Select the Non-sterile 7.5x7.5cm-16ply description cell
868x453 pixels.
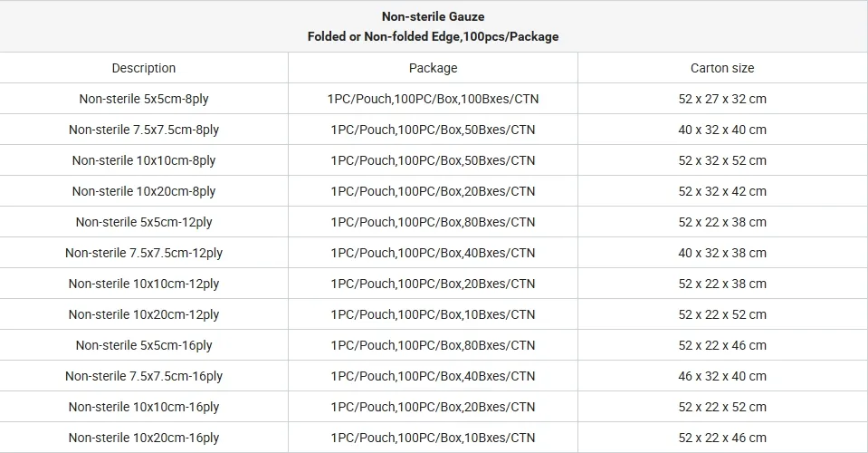(x=144, y=376)
